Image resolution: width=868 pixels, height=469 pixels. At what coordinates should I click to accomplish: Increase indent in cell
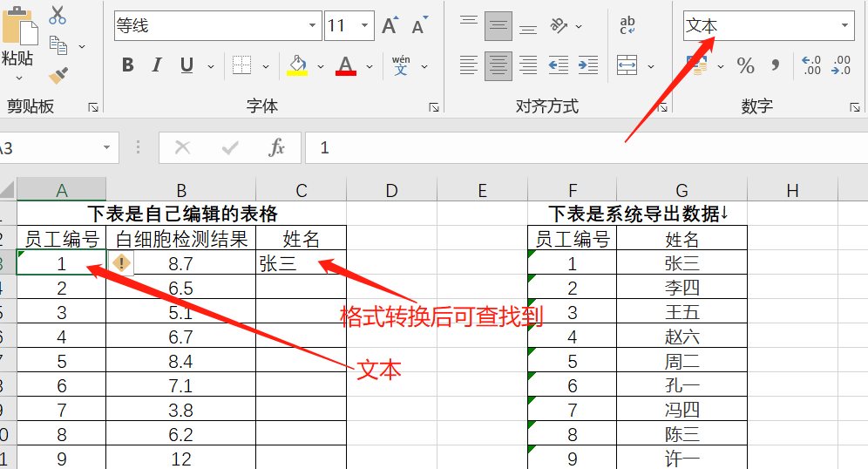588,65
